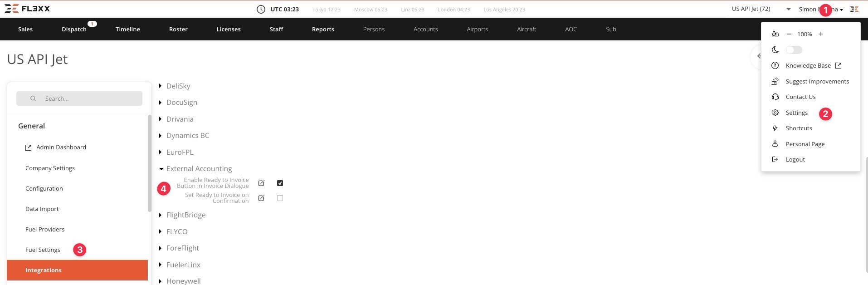Toggle the dark mode switch
This screenshot has width=868, height=285.
coord(794,50)
